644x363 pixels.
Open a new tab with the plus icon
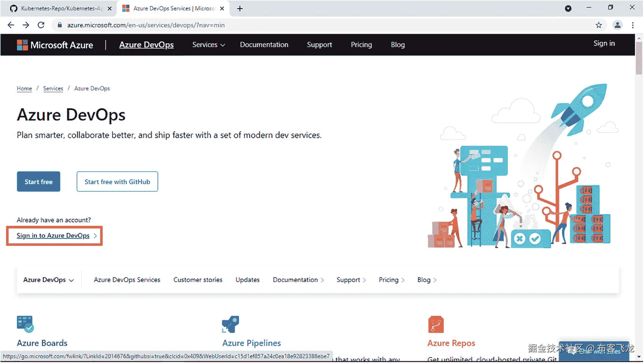pos(240,8)
